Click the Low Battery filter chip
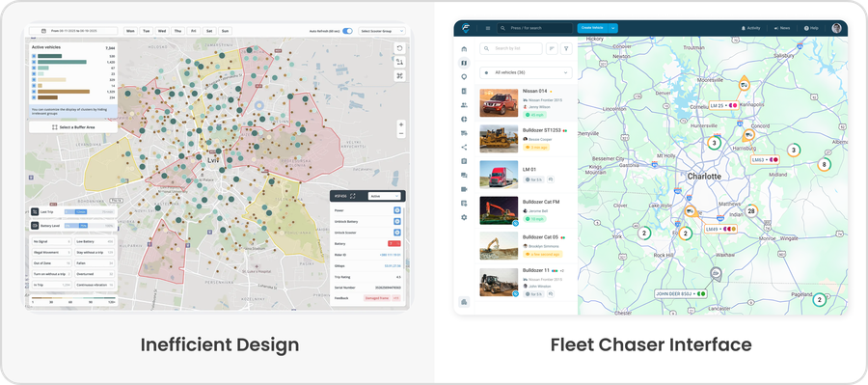Screen dimensions: 868x385 point(94,241)
